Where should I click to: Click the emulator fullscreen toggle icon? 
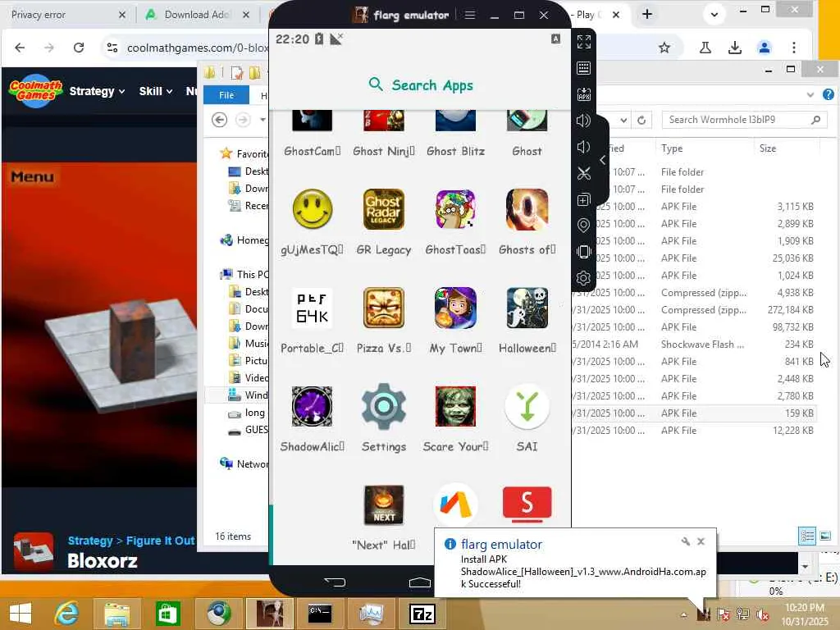coord(584,42)
